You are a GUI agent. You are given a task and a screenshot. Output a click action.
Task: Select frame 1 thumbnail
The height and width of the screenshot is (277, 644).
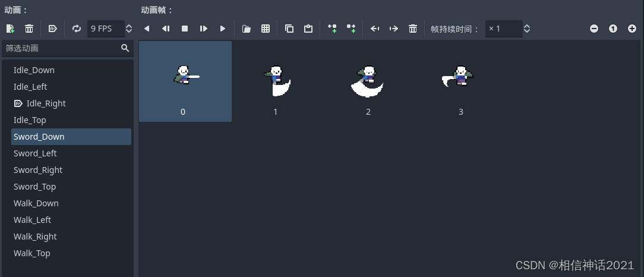point(277,81)
